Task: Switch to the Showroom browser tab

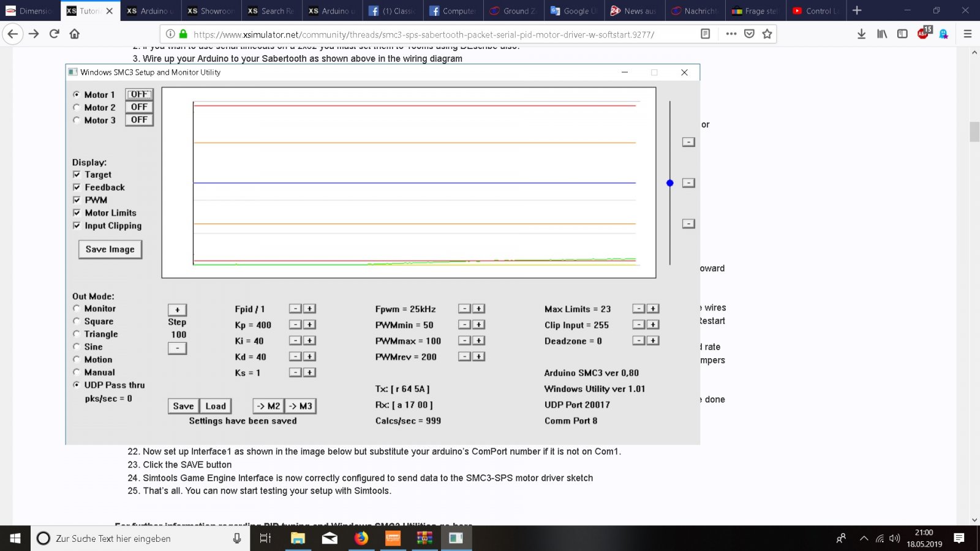Action: click(210, 11)
